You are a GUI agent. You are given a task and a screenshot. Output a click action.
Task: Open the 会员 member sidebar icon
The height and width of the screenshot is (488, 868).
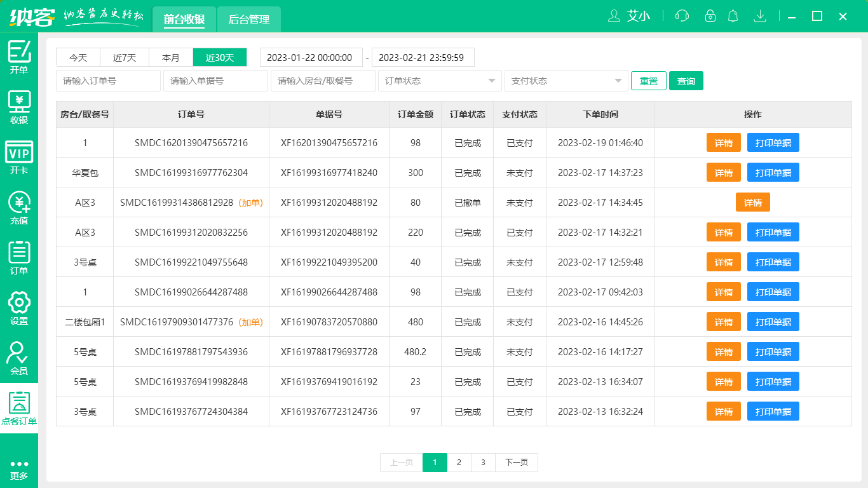[19, 358]
